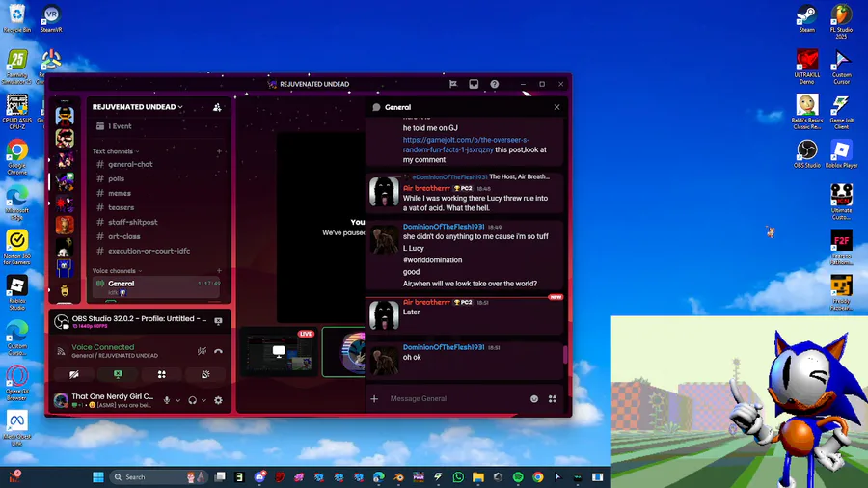Close the General chat panel
The width and height of the screenshot is (868, 488).
[x=556, y=107]
